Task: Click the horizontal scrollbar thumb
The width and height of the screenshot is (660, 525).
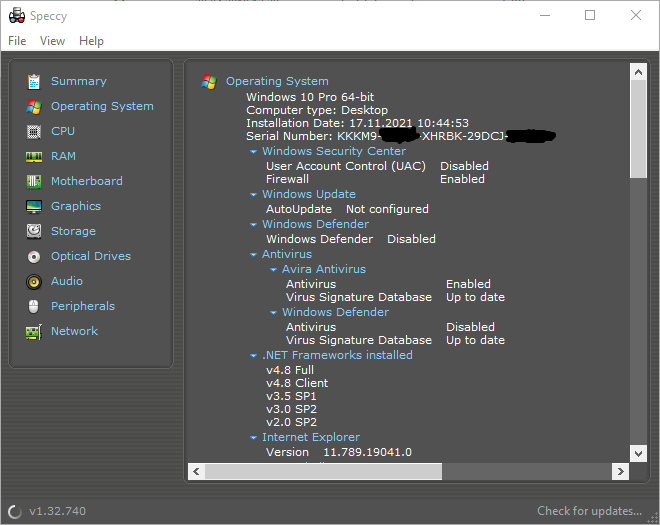Action: click(323, 472)
